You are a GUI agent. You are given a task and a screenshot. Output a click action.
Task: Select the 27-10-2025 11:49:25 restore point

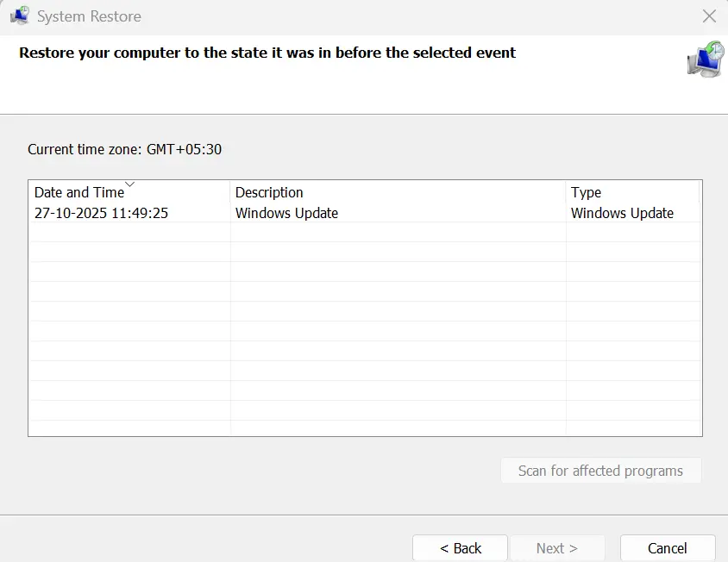click(101, 213)
